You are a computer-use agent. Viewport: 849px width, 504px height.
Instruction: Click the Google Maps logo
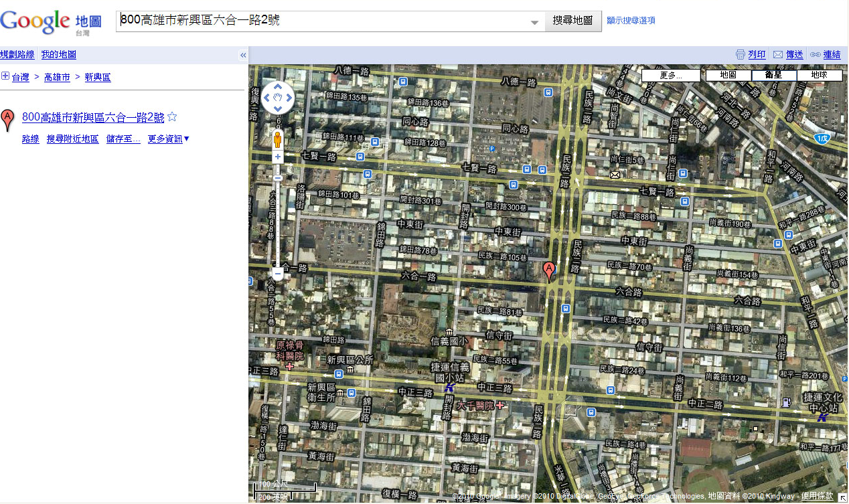pos(51,22)
